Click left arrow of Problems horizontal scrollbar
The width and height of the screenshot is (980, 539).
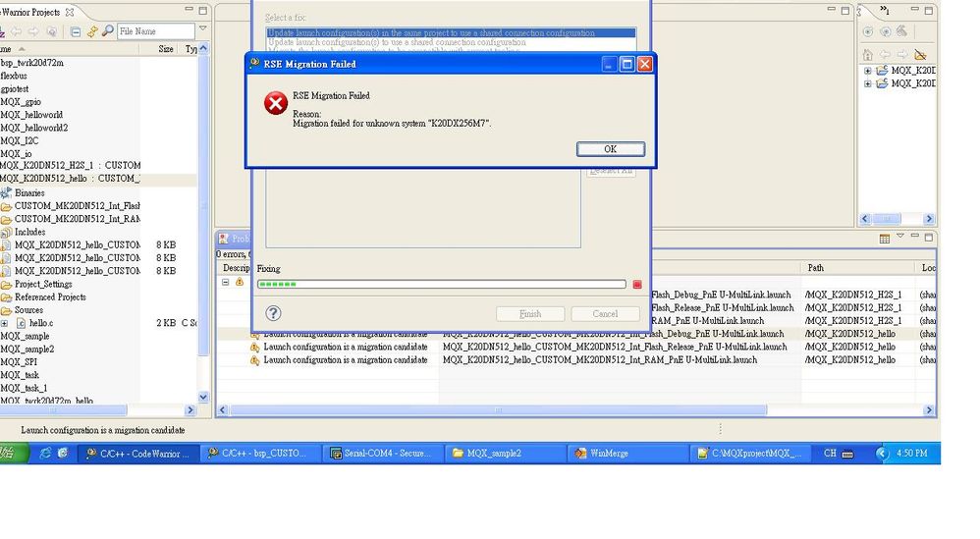[x=223, y=410]
